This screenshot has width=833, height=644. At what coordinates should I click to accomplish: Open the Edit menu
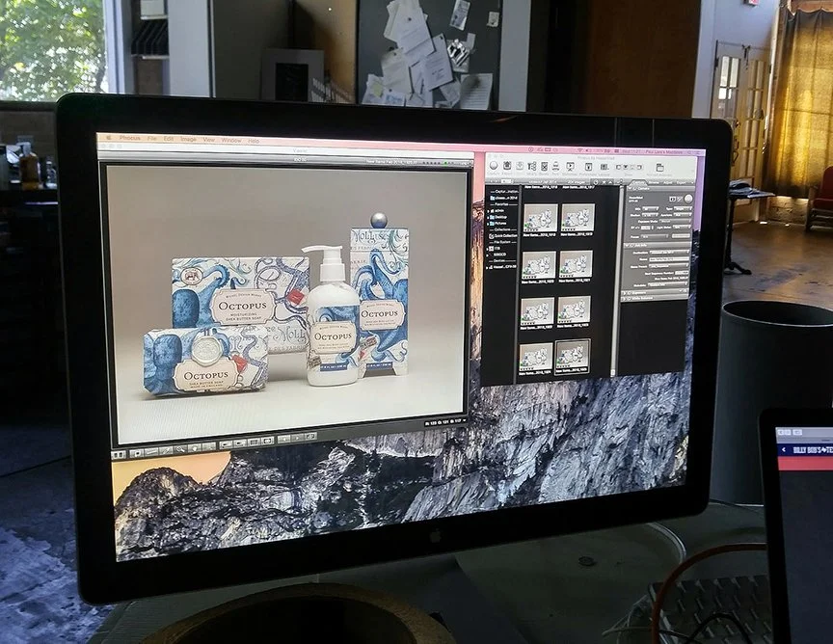pyautogui.click(x=169, y=139)
